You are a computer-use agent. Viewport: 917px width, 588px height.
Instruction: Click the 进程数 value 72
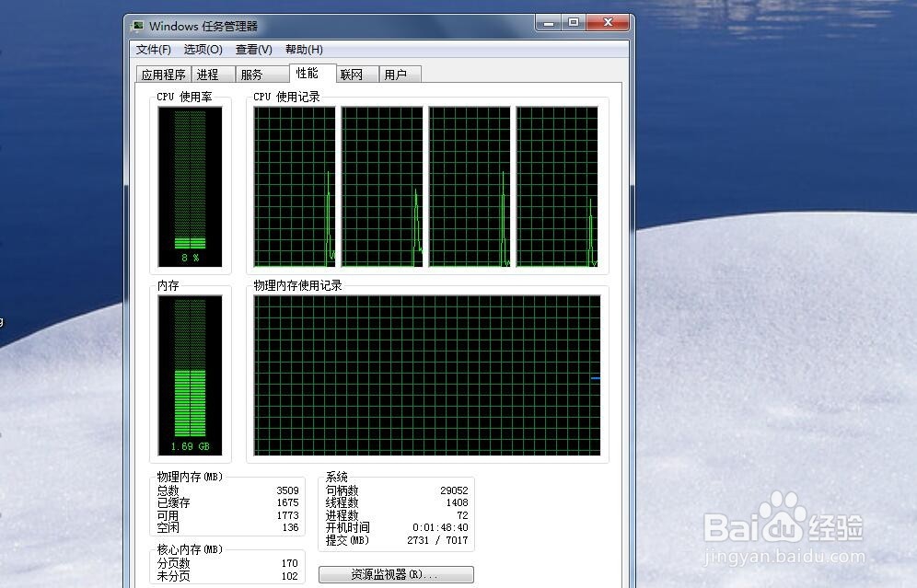pos(462,515)
